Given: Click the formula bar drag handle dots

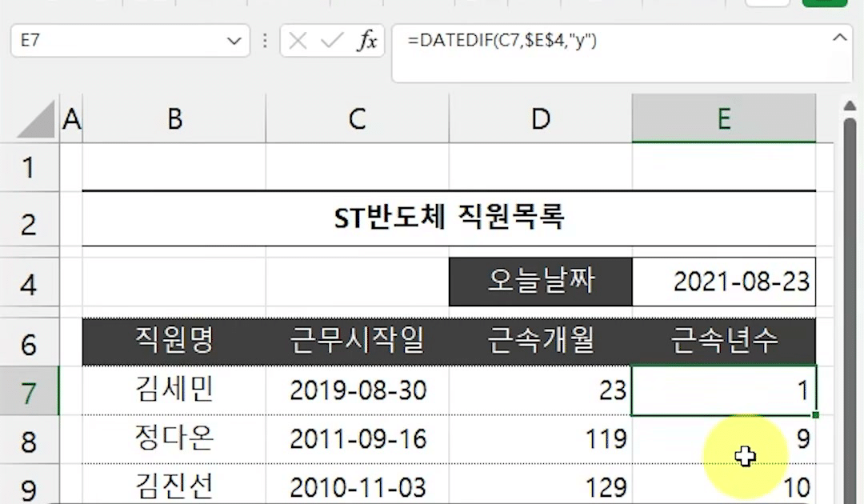Looking at the screenshot, I should (265, 41).
